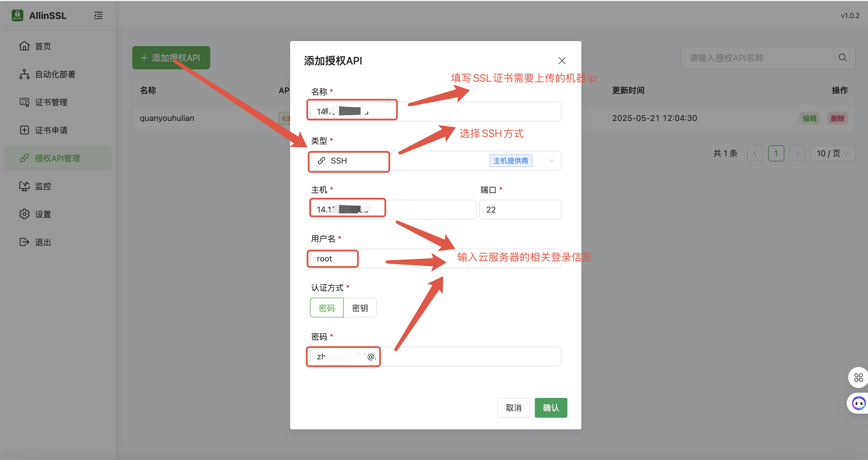
Task: Click the floating grid widget icon
Action: click(858, 377)
